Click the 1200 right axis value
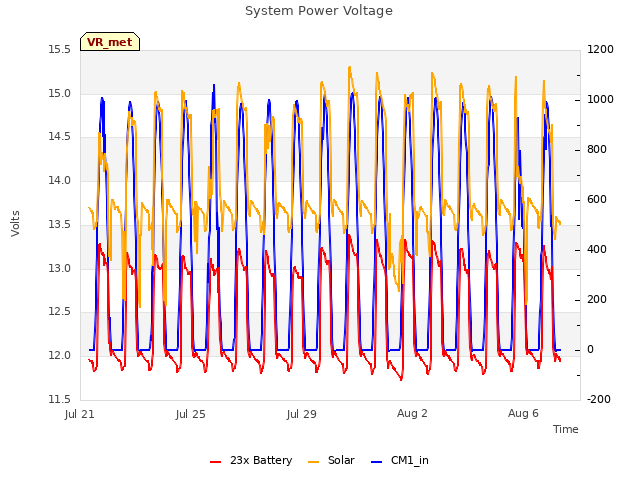Image resolution: width=640 pixels, height=480 pixels. click(x=600, y=50)
